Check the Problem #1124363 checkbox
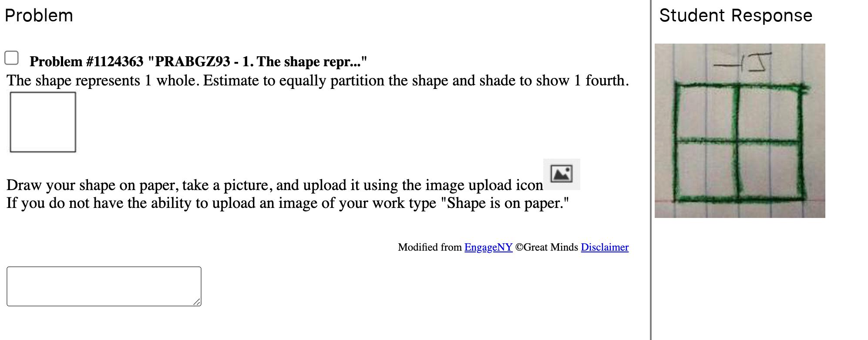The image size is (868, 340). [x=11, y=58]
